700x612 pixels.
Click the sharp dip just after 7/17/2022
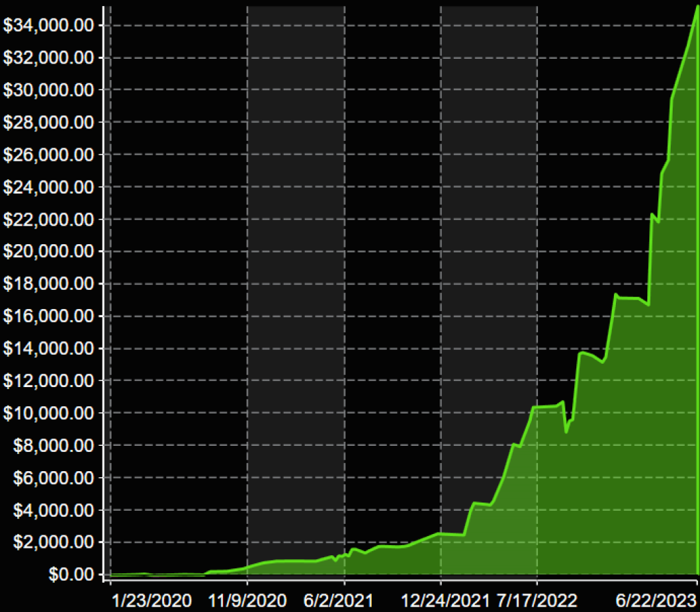pos(566,431)
